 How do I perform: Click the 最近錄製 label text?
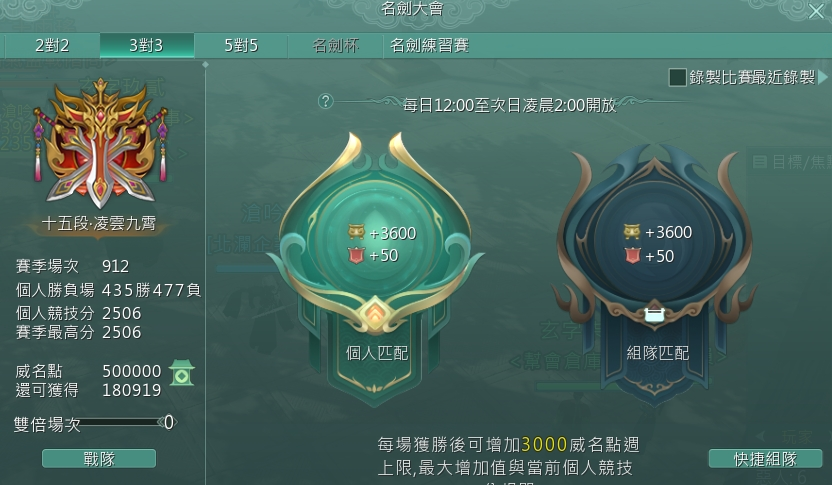click(784, 77)
